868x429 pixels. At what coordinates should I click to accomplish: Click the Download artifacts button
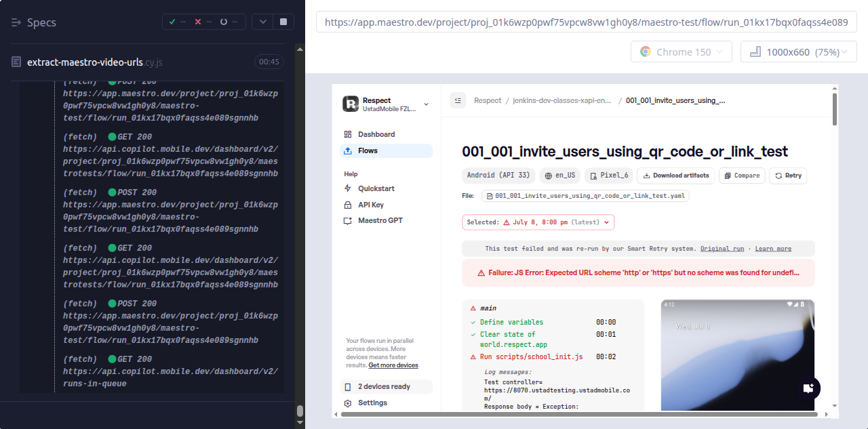[x=676, y=176]
